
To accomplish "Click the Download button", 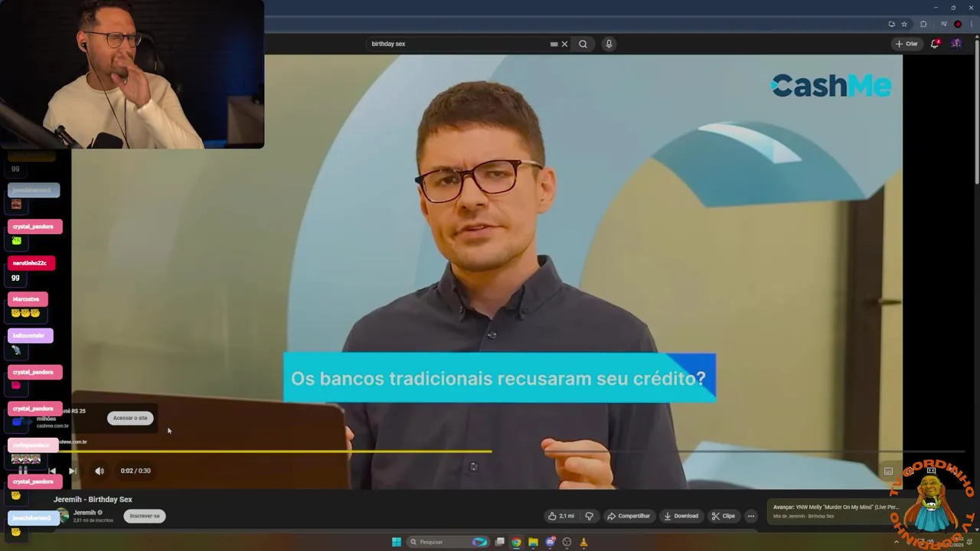I will pos(681,516).
